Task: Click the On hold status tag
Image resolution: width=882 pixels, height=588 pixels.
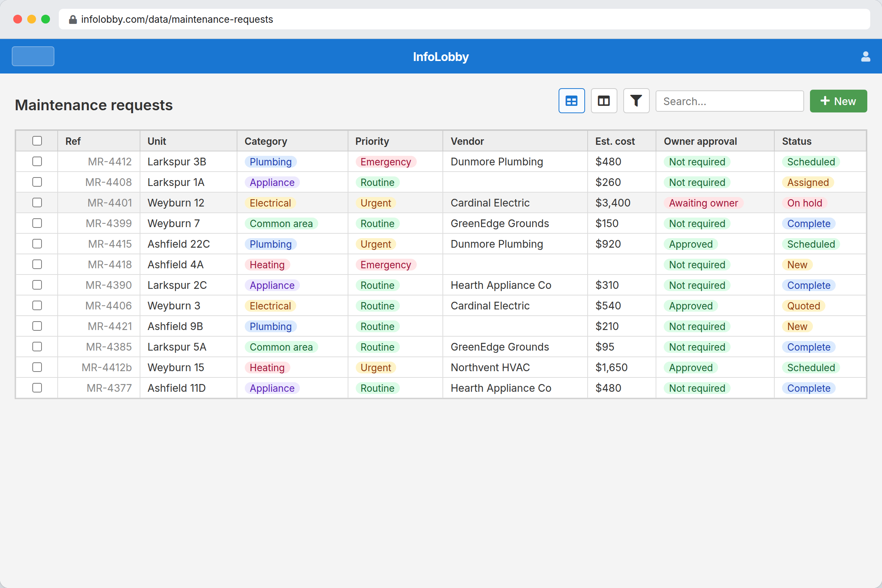Action: pyautogui.click(x=804, y=203)
